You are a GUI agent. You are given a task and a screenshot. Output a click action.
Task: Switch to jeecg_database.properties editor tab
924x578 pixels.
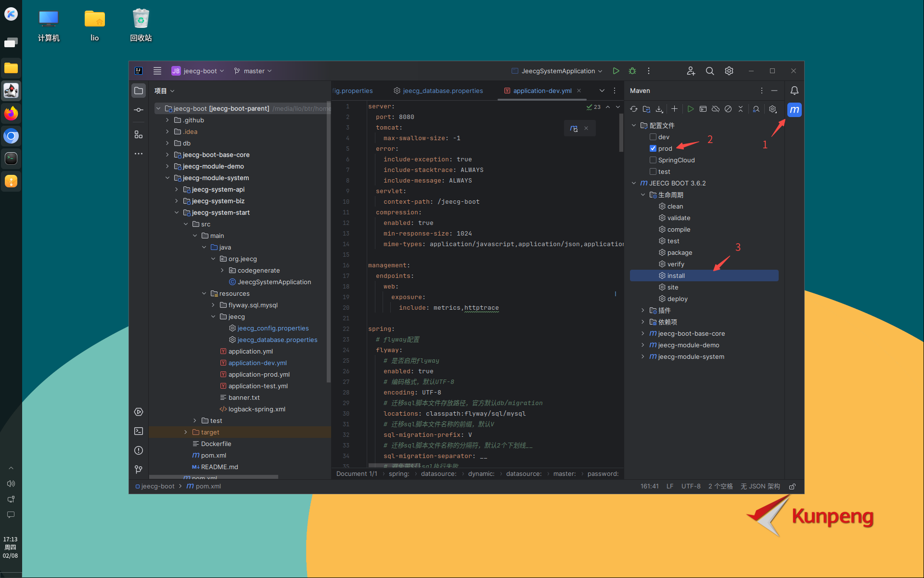(x=438, y=91)
